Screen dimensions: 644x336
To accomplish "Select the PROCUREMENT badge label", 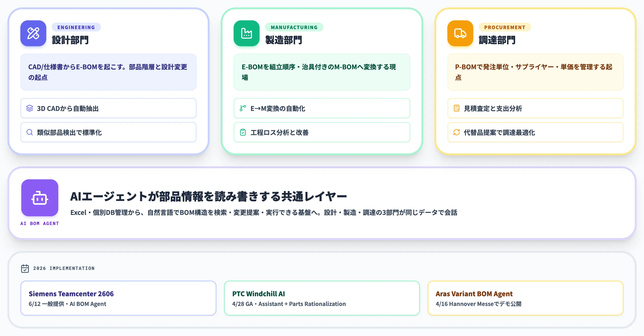I will [x=505, y=27].
